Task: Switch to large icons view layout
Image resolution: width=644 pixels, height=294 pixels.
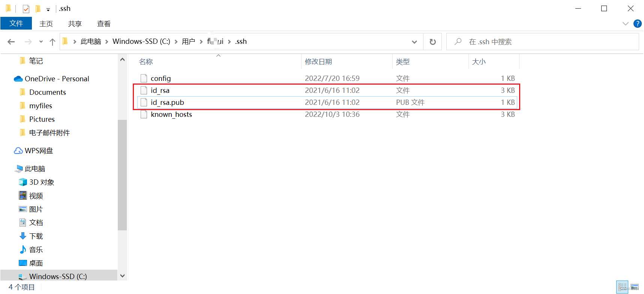Action: (x=635, y=287)
